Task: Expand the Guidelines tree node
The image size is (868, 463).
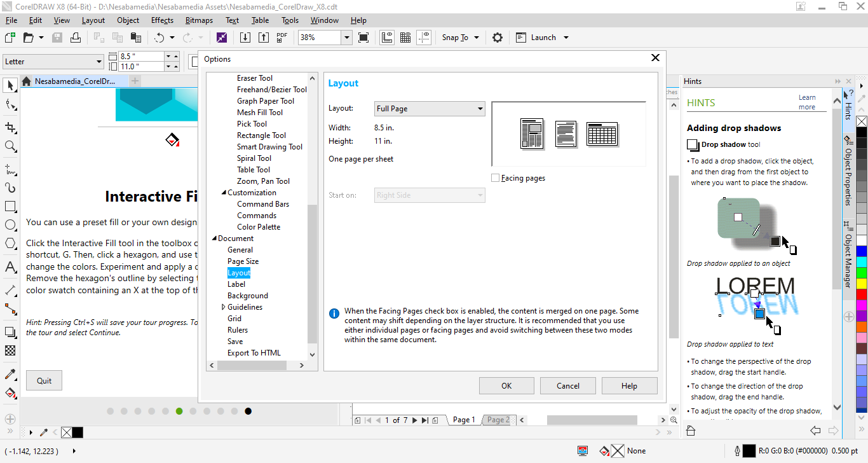Action: tap(223, 307)
